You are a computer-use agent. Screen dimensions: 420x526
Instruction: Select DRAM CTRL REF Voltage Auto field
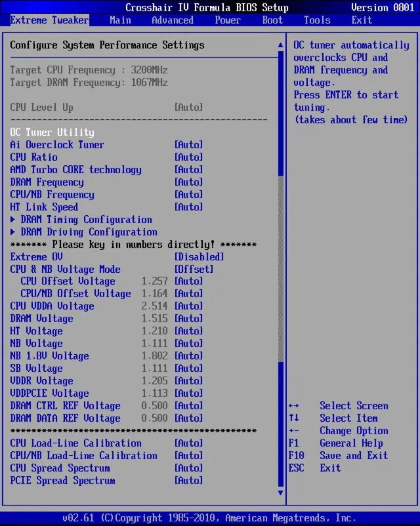[188, 405]
